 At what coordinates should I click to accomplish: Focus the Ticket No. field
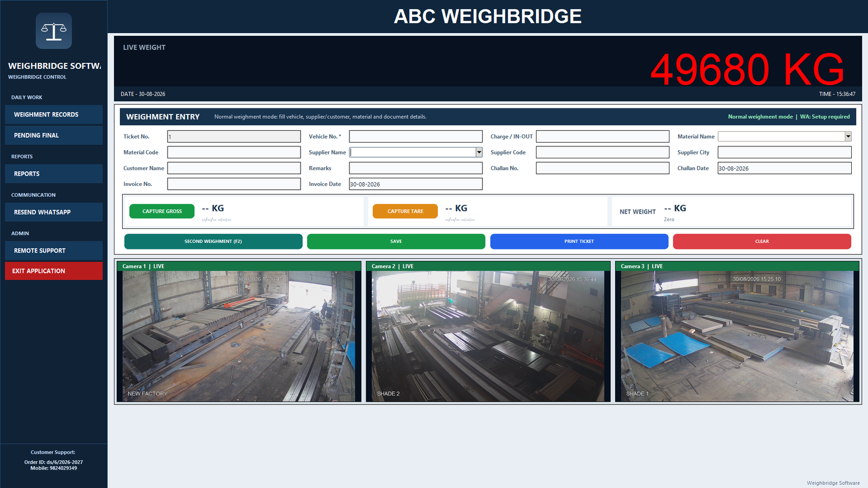tap(234, 137)
